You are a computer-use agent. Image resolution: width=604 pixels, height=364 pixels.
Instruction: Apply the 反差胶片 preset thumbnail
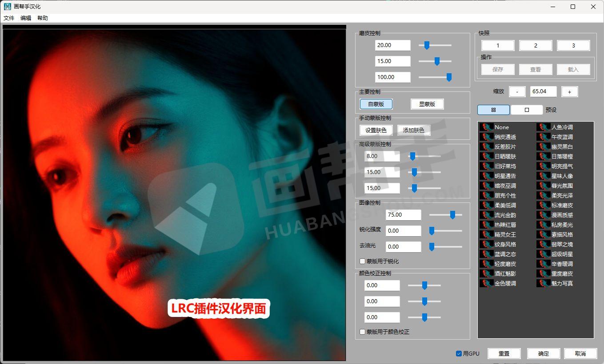click(487, 146)
